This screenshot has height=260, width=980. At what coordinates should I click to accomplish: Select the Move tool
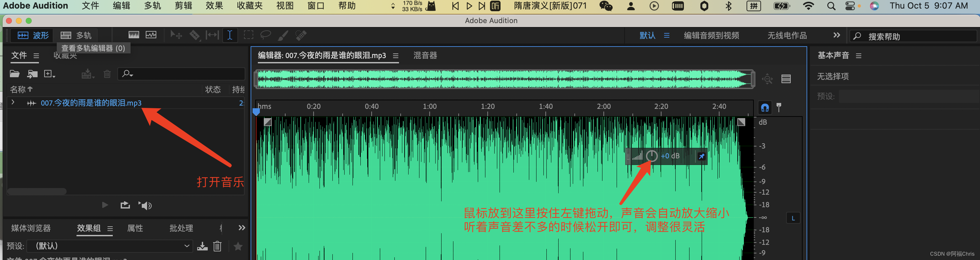(x=176, y=35)
